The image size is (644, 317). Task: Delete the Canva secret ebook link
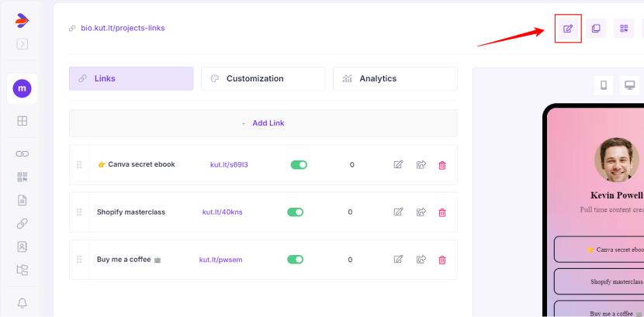pos(442,165)
